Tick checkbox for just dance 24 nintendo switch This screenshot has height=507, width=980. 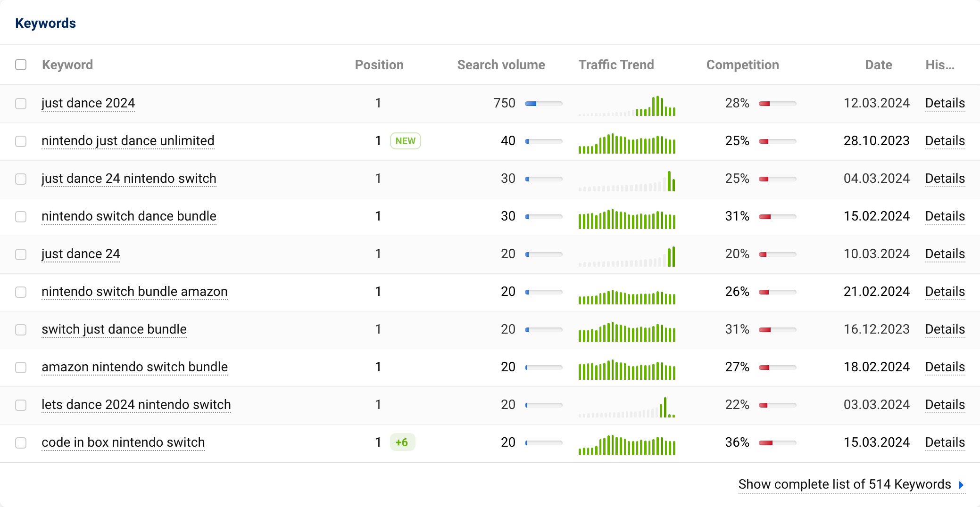21,179
